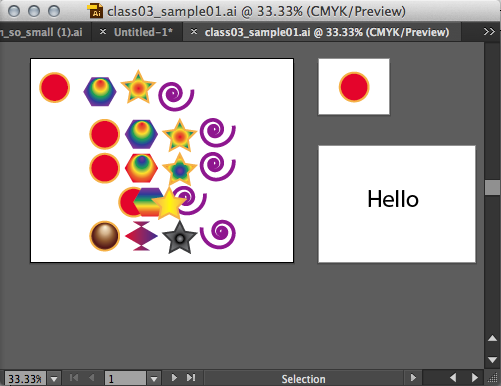The image size is (501, 386).
Task: Click the Selection status bar label
Action: pos(303,379)
